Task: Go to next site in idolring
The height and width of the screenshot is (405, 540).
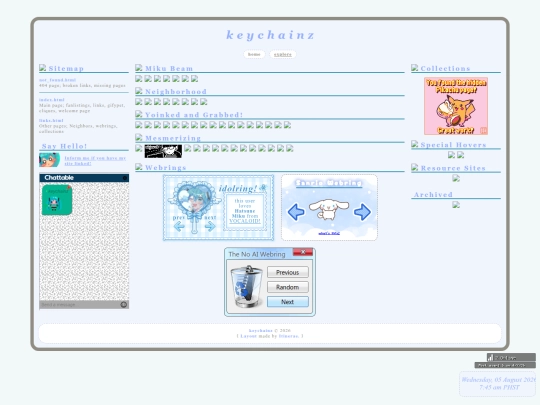Action: (210, 226)
